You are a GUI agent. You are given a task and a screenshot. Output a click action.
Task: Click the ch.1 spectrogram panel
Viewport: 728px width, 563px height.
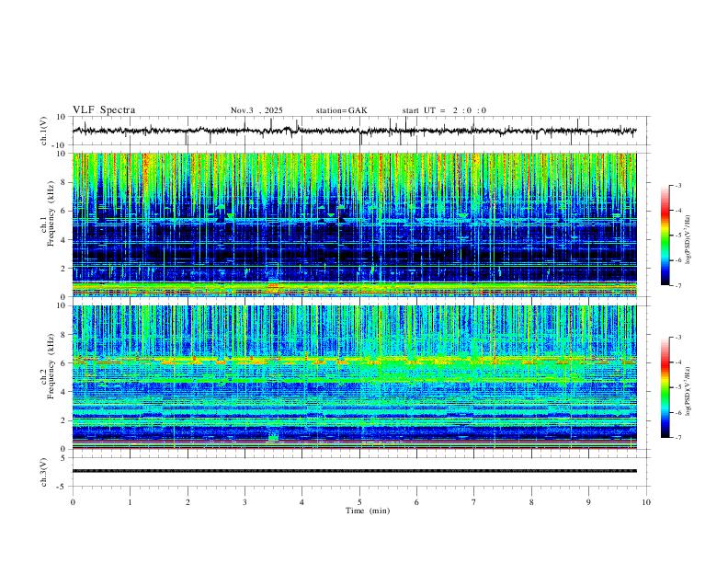pos(354,224)
